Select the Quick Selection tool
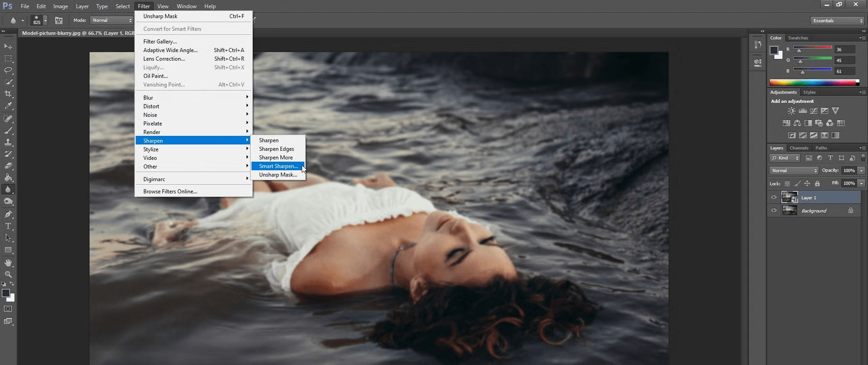This screenshot has height=365, width=868. click(8, 82)
